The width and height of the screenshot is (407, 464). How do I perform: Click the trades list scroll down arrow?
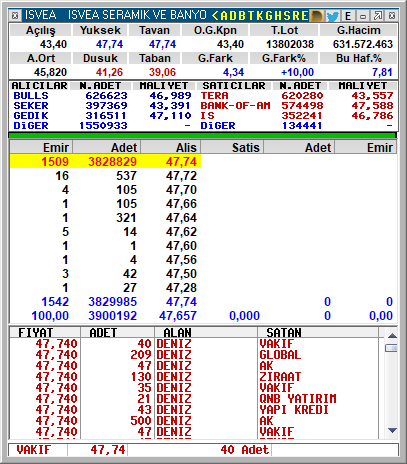pyautogui.click(x=392, y=430)
